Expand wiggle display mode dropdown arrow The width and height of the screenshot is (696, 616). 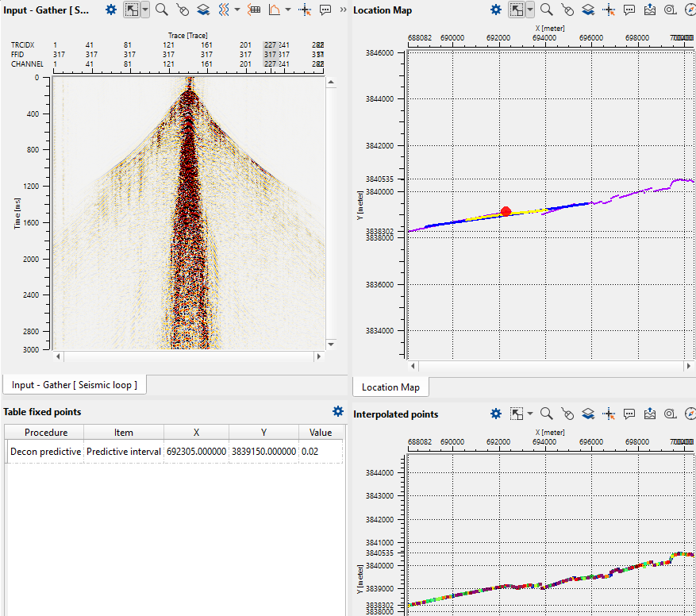click(x=236, y=10)
